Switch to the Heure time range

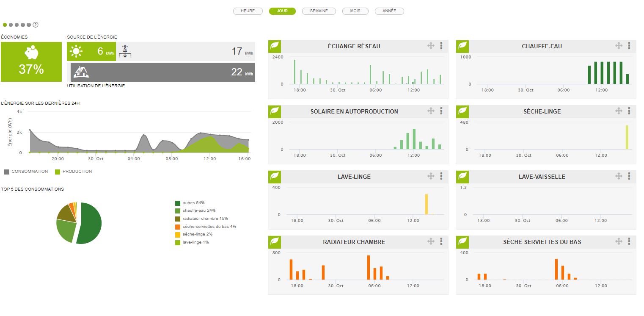pyautogui.click(x=248, y=11)
